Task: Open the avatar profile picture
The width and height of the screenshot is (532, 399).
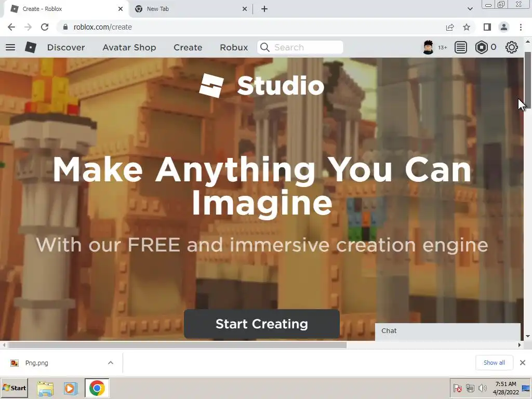Action: (428, 47)
